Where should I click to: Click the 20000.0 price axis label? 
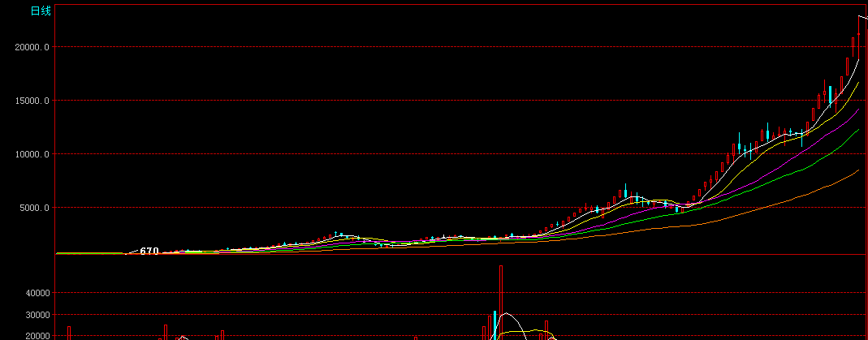pos(32,47)
